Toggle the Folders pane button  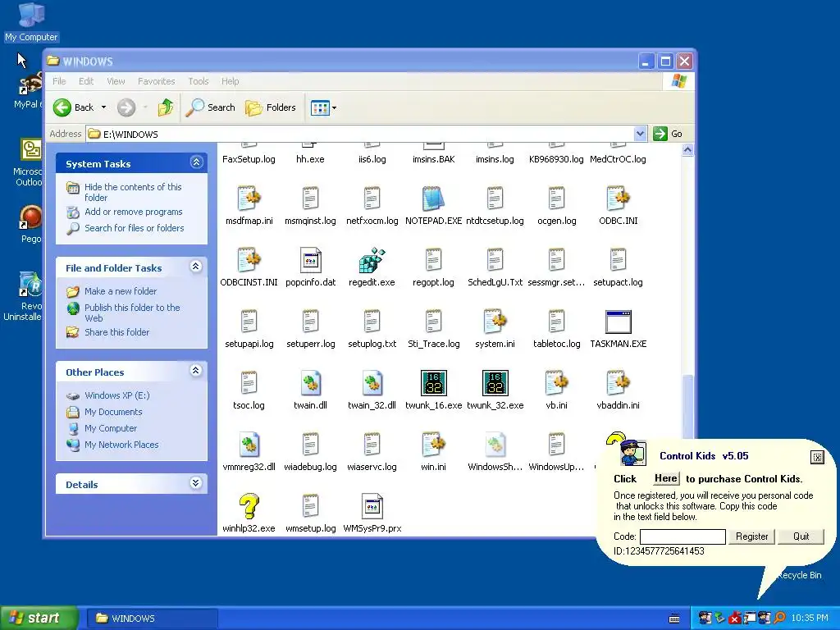pyautogui.click(x=271, y=107)
